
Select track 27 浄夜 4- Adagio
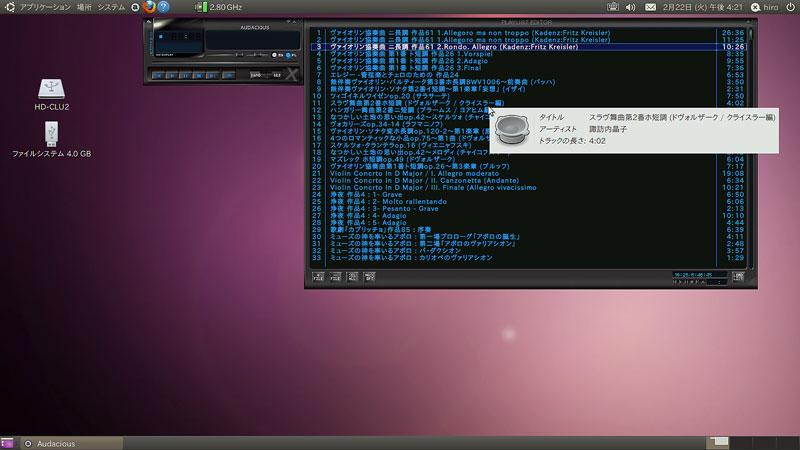point(528,216)
